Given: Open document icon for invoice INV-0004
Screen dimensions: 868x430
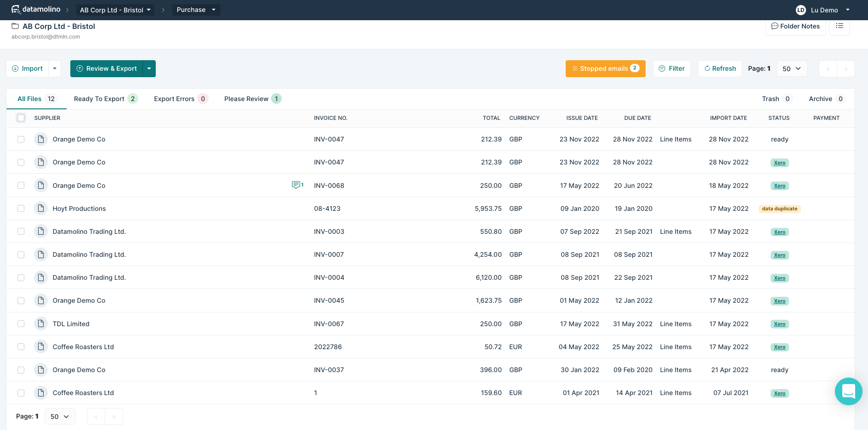Looking at the screenshot, I should click(x=41, y=277).
